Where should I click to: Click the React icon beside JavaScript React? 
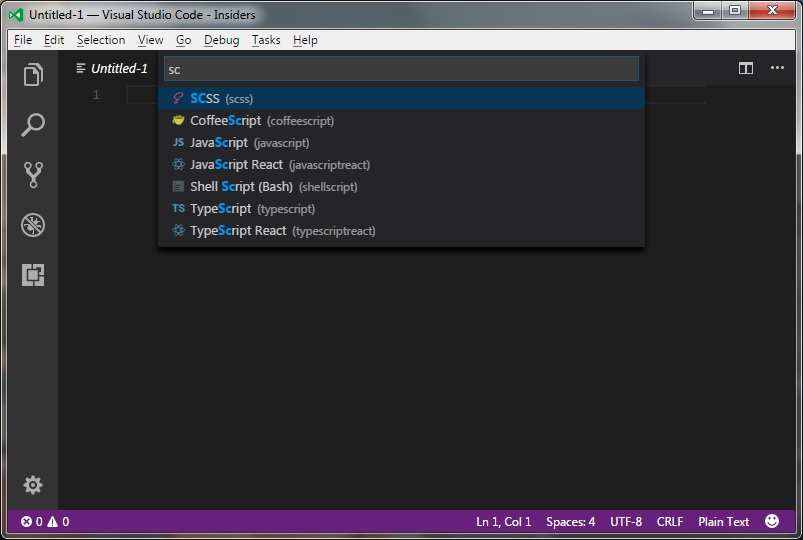coord(178,164)
